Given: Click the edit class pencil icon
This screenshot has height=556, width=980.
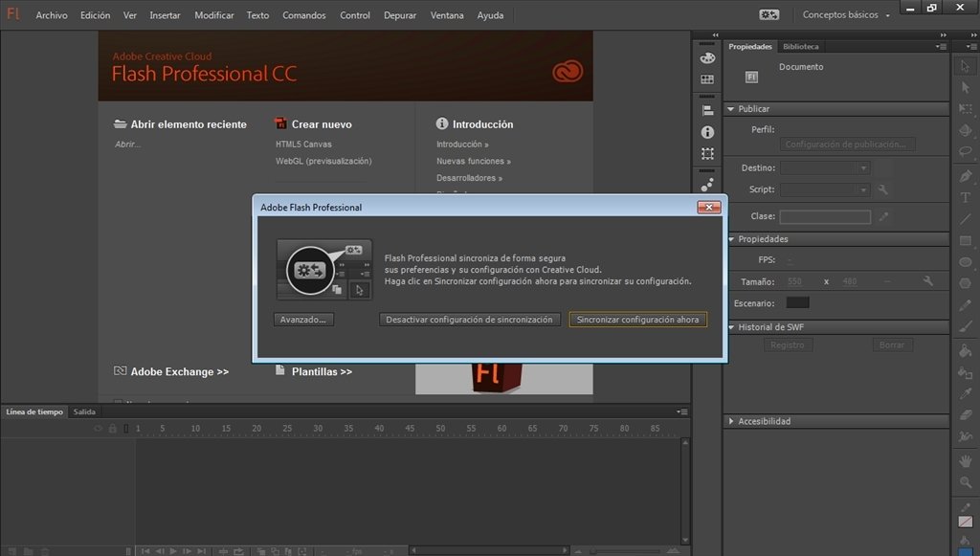Looking at the screenshot, I should pos(883,217).
